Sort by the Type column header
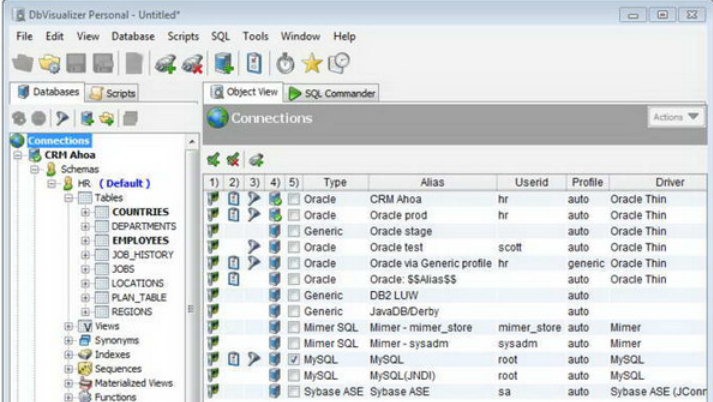 [335, 182]
